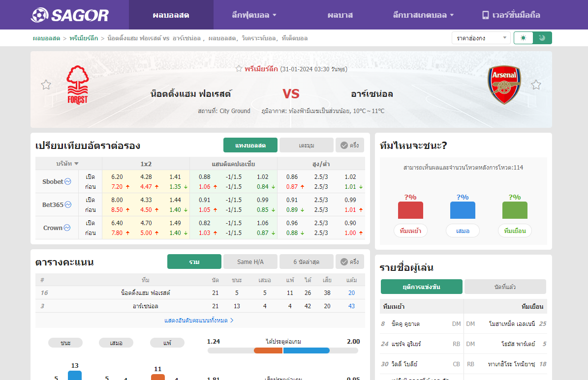Click green away vote bar
Viewport: 588px width, 380px height.
pyautogui.click(x=515, y=210)
